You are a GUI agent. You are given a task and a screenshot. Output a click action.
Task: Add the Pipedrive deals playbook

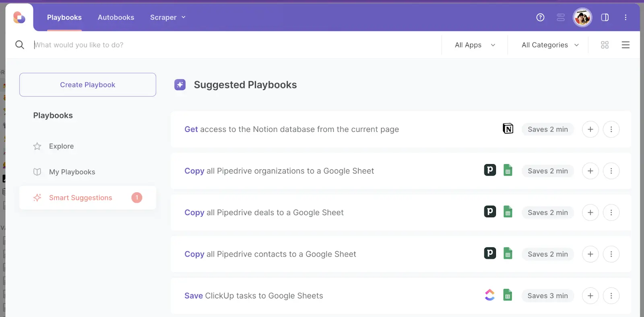point(590,212)
